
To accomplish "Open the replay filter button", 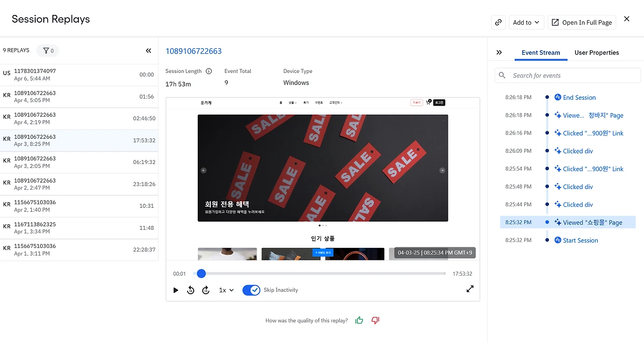I will coord(48,50).
